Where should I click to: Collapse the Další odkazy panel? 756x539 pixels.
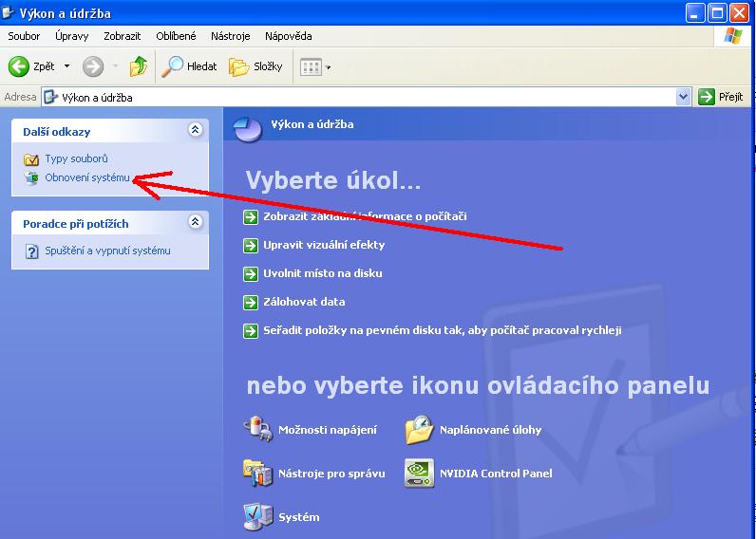click(196, 130)
